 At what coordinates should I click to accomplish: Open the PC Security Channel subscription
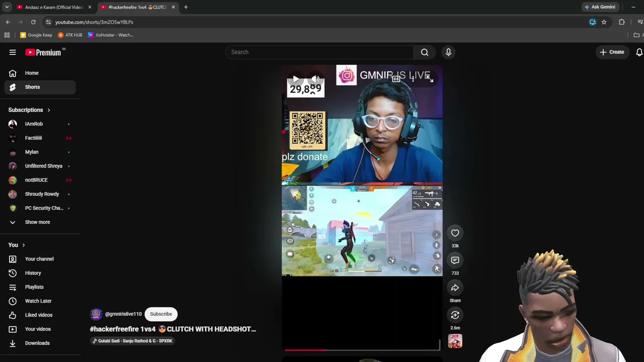(x=40, y=208)
